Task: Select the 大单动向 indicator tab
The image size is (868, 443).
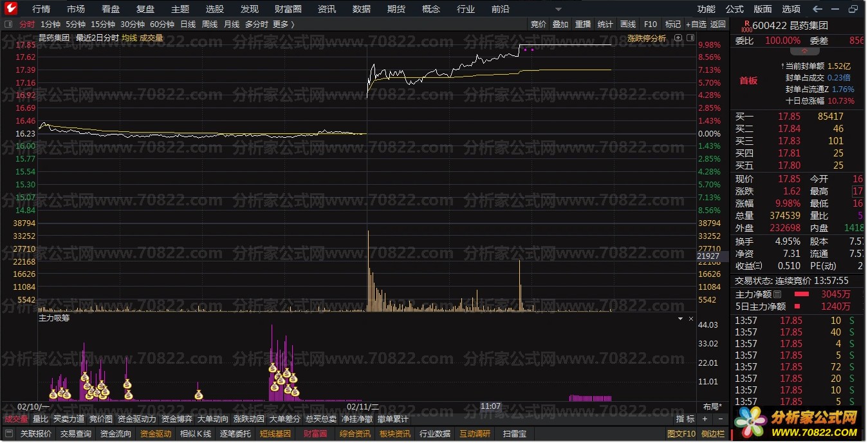Action: [x=213, y=419]
